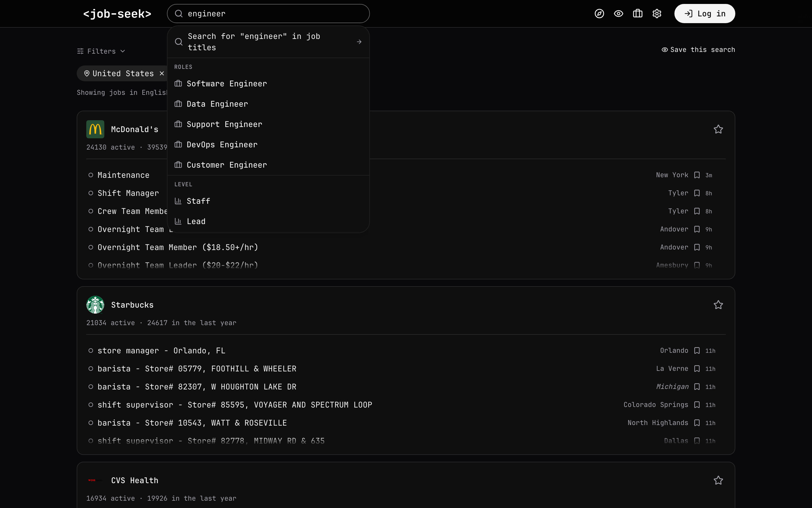Select the Software Engineer role suggestion
Viewport: 812px width, 508px height.
(x=268, y=84)
